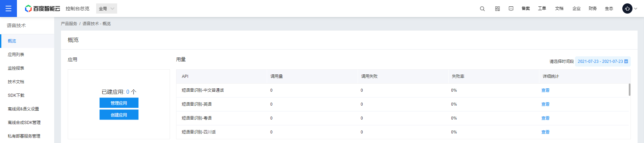The width and height of the screenshot is (644, 143).
Task: Click the Baidu AI Cloud logo
Action: coord(42,8)
